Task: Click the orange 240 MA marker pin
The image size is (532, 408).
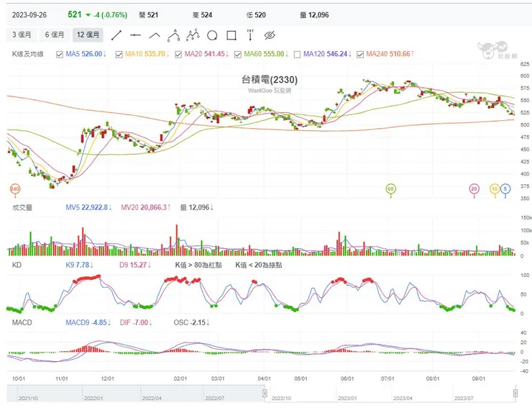Action: (14, 189)
